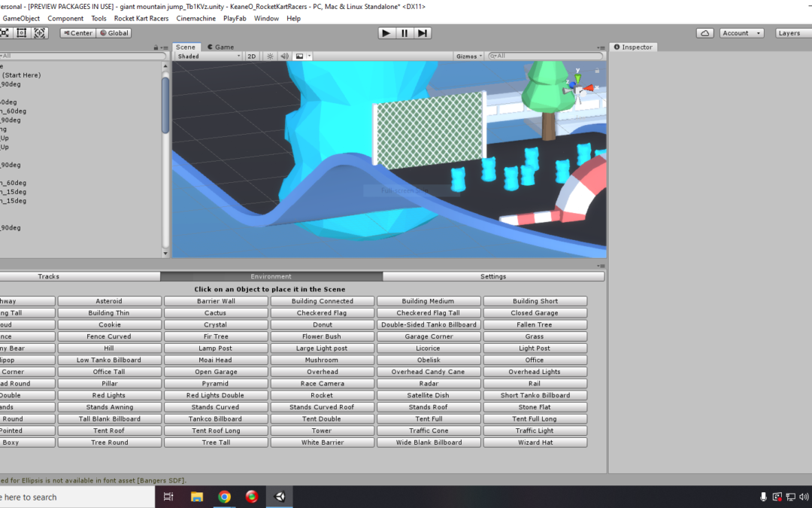Screen dimensions: 812x508
Task: Open the Tools menu
Action: (x=98, y=18)
